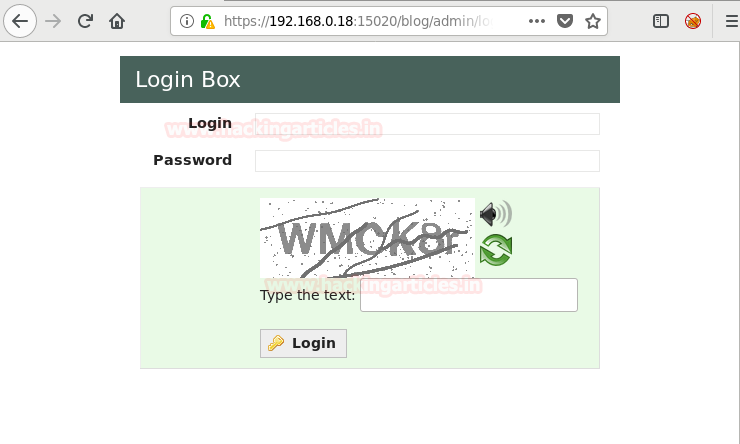Show site information icon

(187, 21)
